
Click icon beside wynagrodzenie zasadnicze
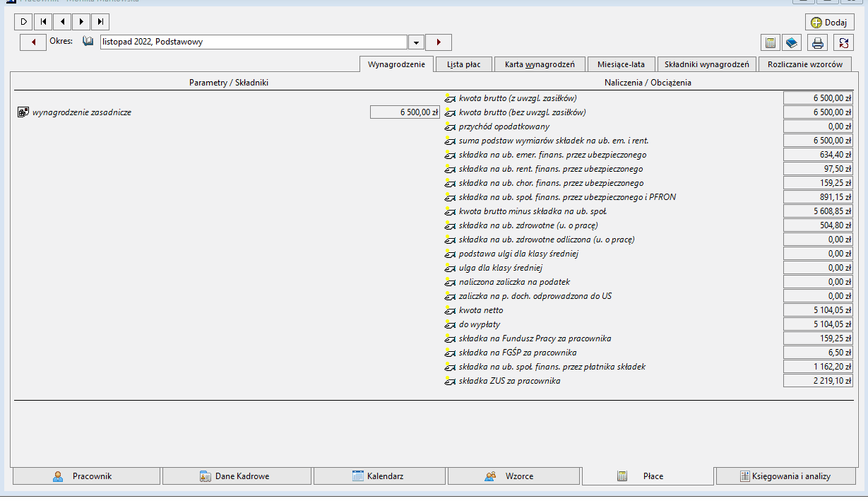[23, 112]
